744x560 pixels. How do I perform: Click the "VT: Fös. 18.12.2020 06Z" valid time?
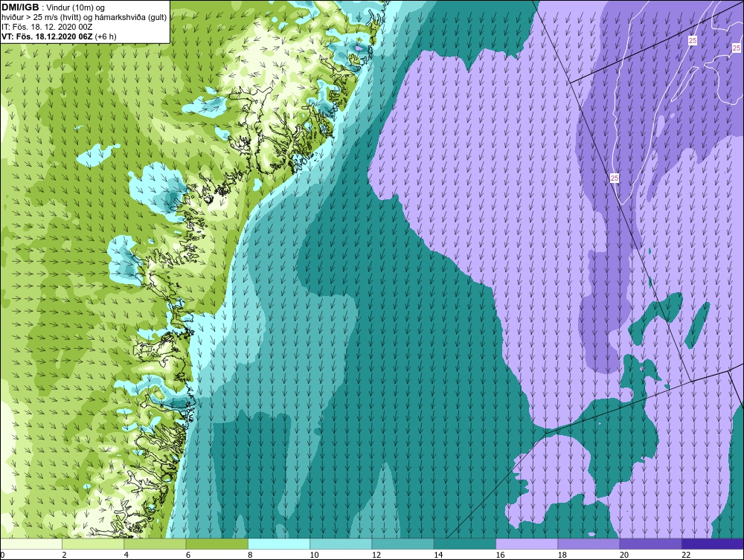tap(48, 36)
